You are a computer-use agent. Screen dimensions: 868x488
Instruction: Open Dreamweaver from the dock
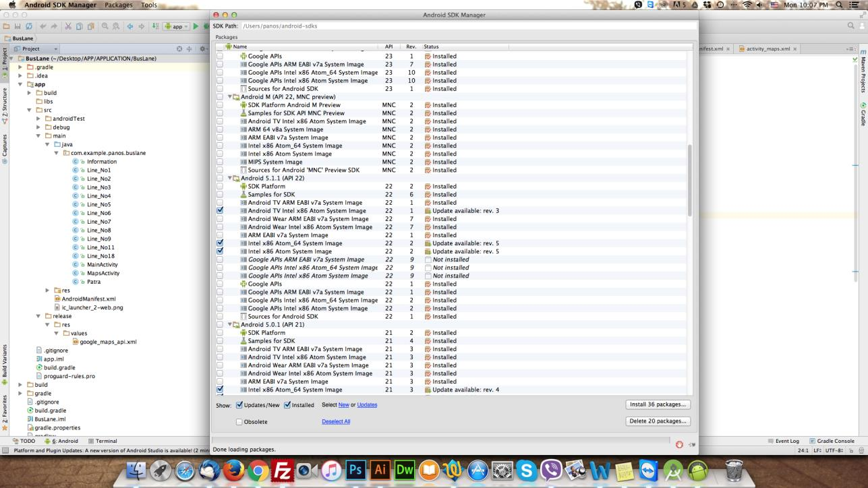(405, 470)
